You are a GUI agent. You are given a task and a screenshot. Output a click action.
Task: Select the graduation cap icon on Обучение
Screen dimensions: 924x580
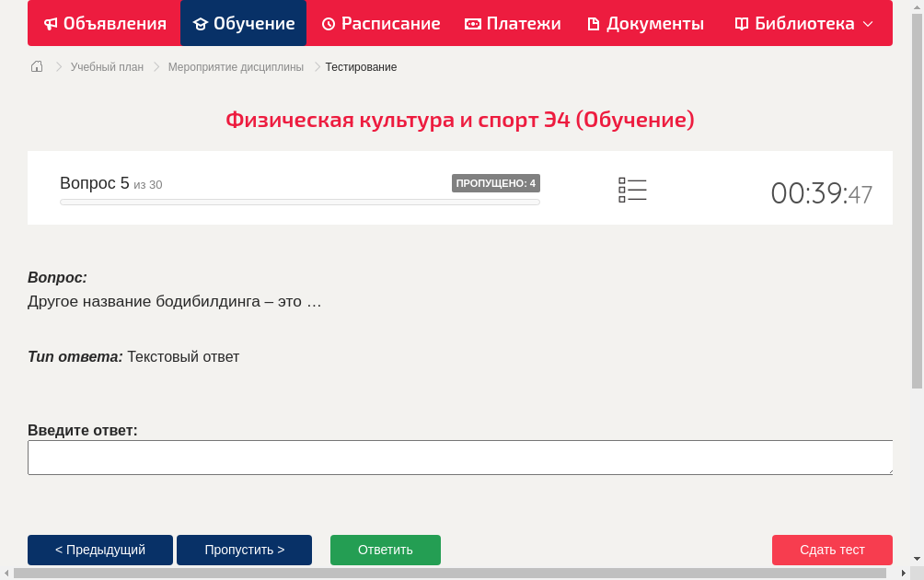pyautogui.click(x=199, y=23)
